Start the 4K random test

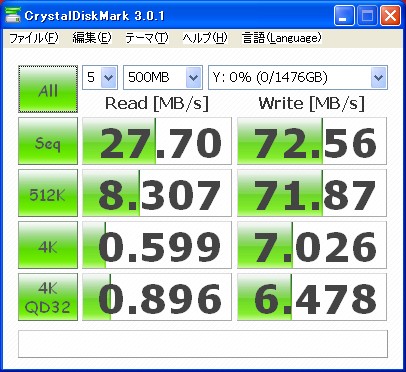pos(48,245)
